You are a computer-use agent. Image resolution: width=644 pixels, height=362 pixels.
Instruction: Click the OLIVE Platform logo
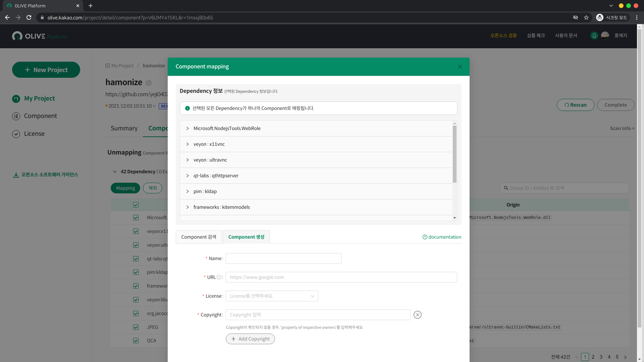[40, 36]
